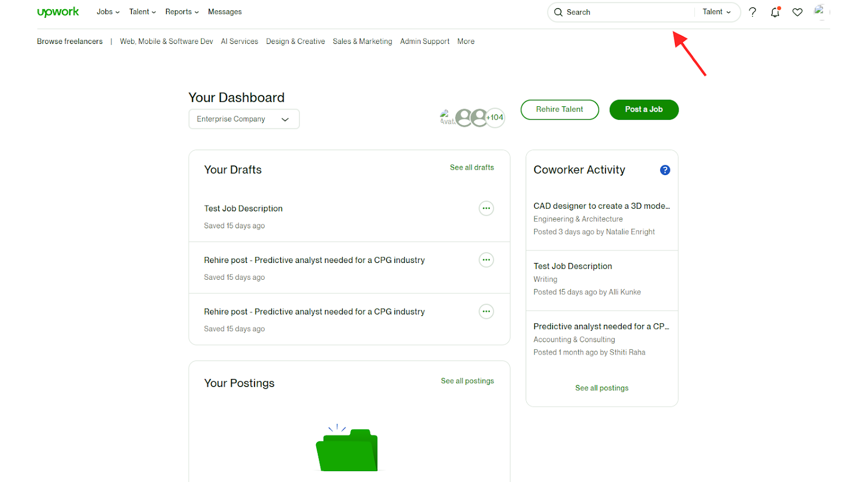This screenshot has height=482, width=868.
Task: Open the Reports menu
Action: (182, 12)
